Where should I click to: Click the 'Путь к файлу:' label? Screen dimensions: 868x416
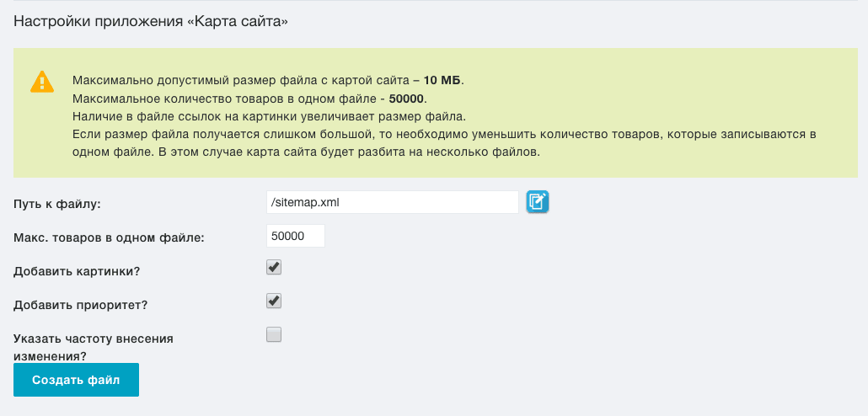(x=57, y=204)
